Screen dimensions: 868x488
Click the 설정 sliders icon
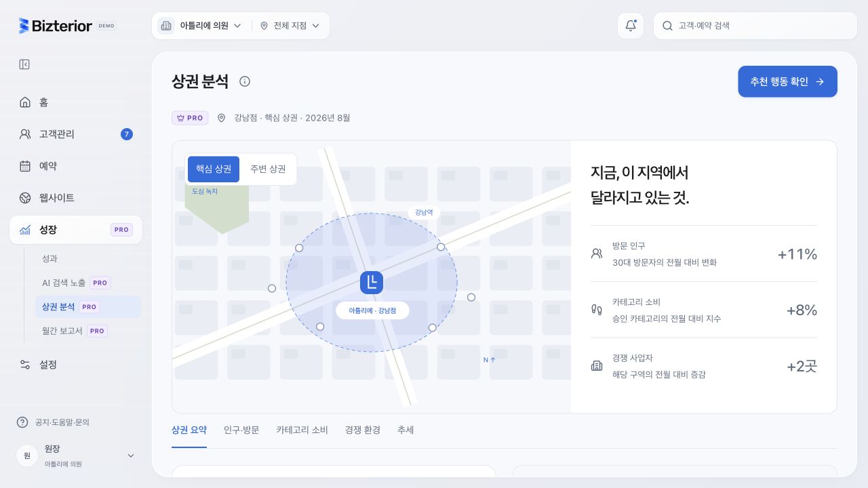click(25, 365)
